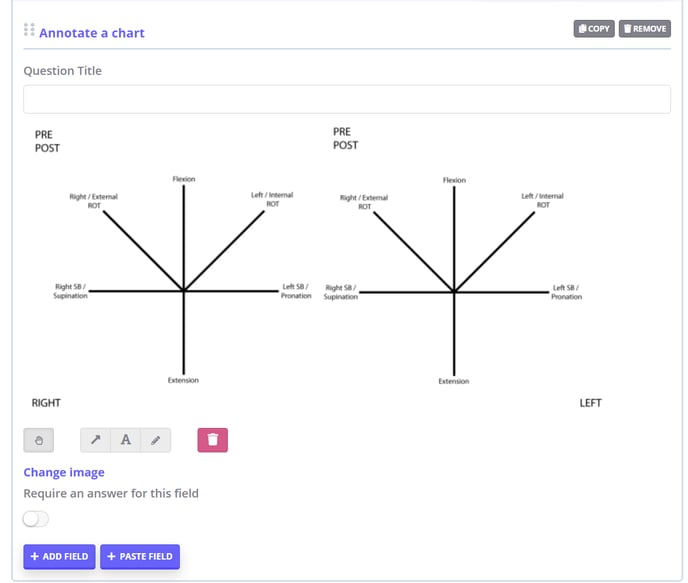Choose the text annotation tool

click(125, 440)
